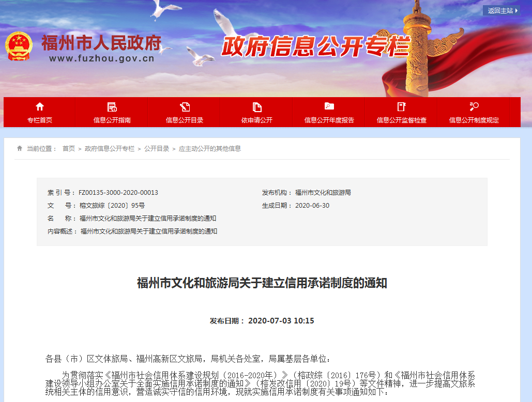
Task: Click the 信息公开年度报告 envelope icon
Action: tap(329, 106)
